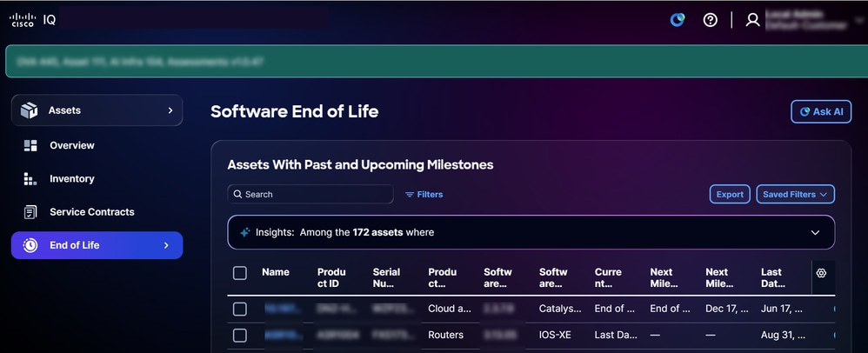Viewport: 868px width, 353px height.
Task: Select the Routers row checkbox
Action: pos(240,336)
